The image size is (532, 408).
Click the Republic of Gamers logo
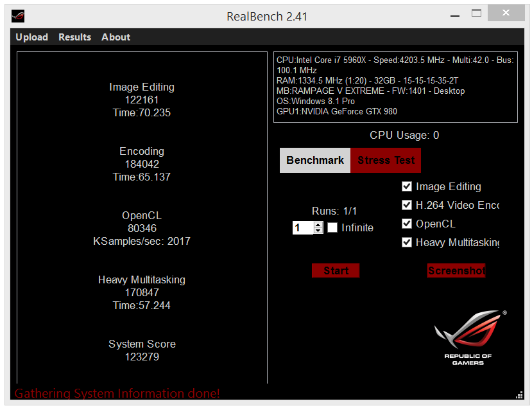[470, 337]
